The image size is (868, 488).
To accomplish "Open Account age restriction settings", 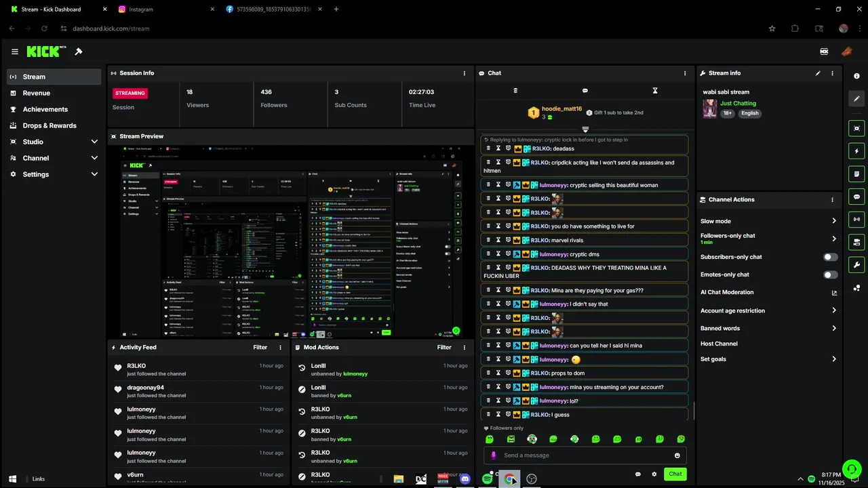I will [x=769, y=310].
